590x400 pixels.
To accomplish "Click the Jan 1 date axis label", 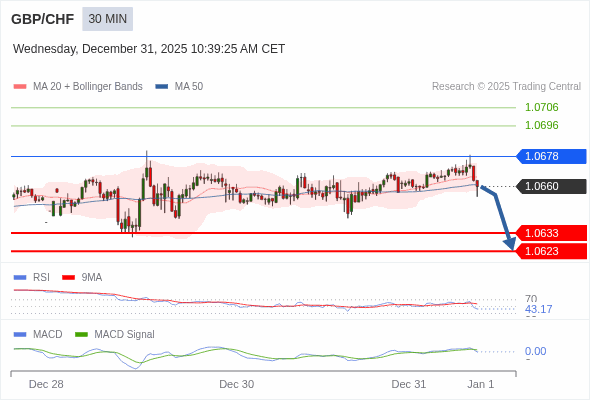I will coord(481,384).
